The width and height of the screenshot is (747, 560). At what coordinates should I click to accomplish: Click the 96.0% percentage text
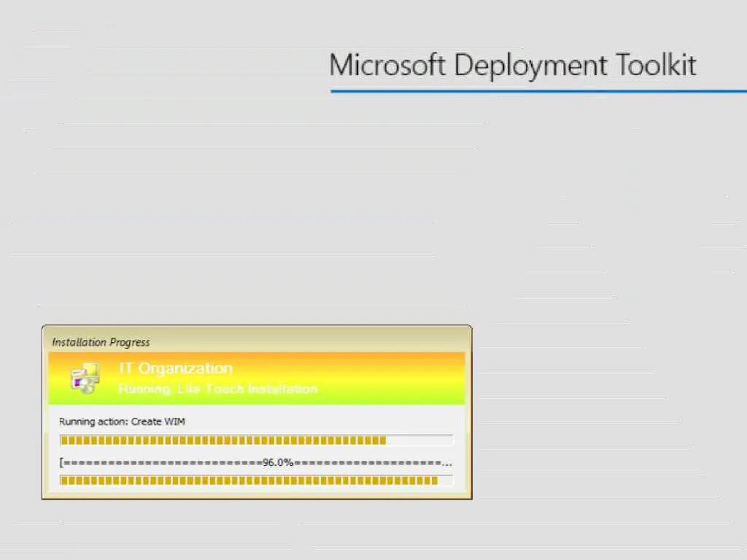pyautogui.click(x=278, y=462)
